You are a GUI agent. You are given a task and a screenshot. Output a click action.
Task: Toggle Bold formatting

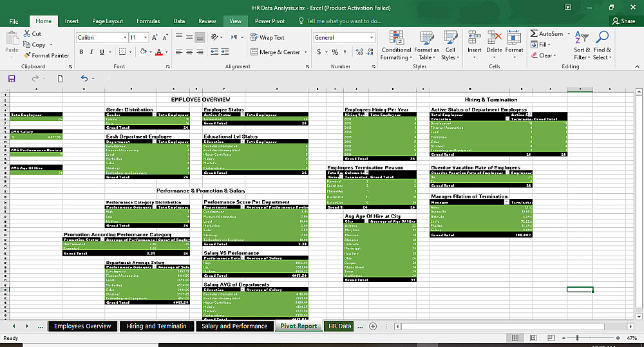81,52
